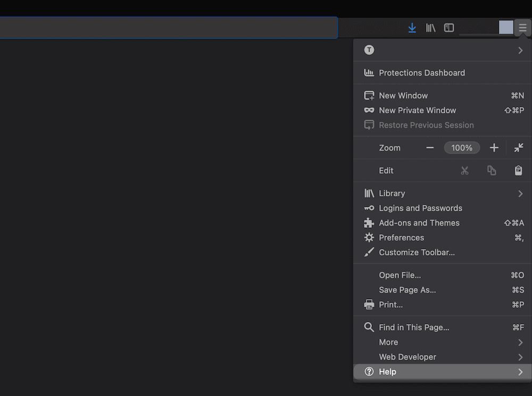The height and width of the screenshot is (396, 532).
Task: Zoom in using the plus button
Action: 494,148
